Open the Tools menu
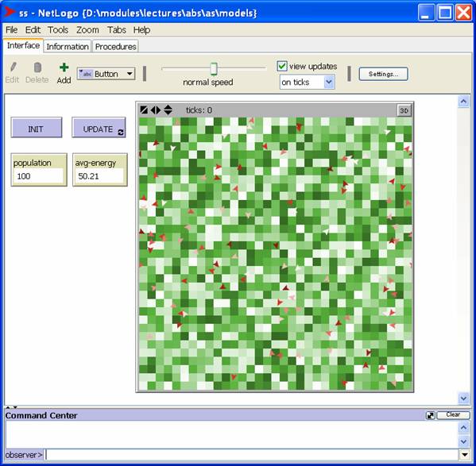This screenshot has width=476, height=466. click(x=58, y=29)
